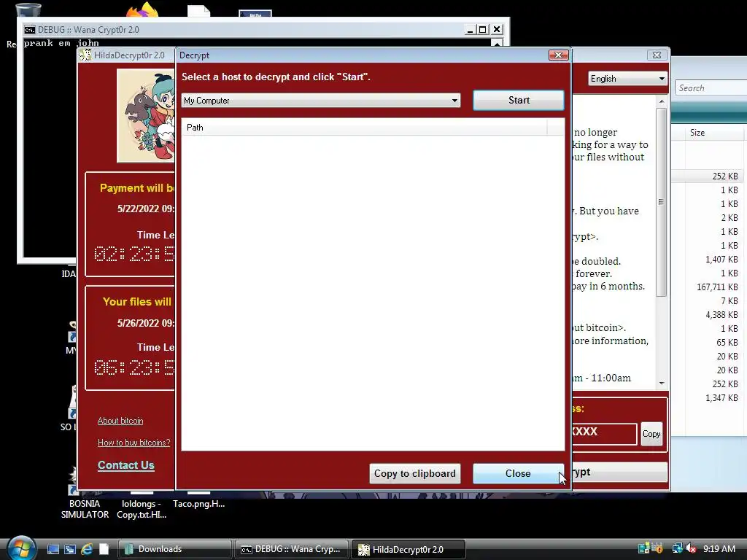747x560 pixels.
Task: Click the DEBUG console window icon
Action: click(29, 30)
